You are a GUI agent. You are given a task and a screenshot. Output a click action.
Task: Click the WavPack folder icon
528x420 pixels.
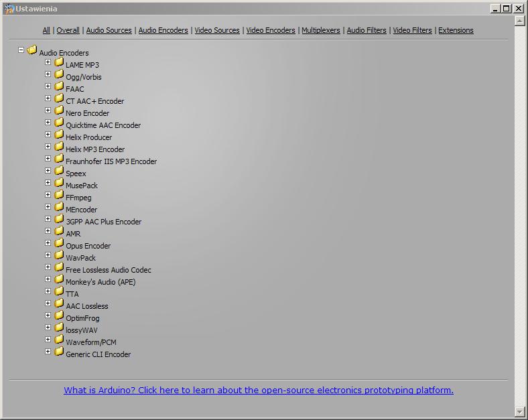(59, 255)
